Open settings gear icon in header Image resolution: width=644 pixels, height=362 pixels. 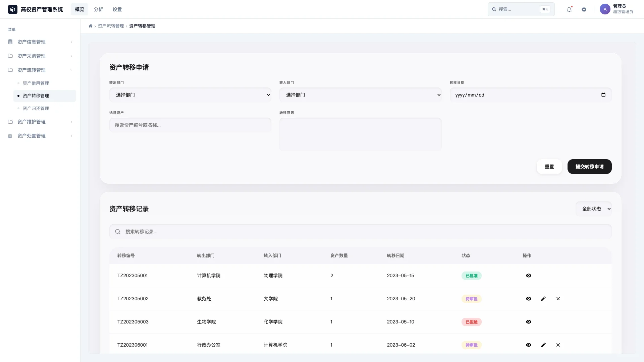(584, 9)
